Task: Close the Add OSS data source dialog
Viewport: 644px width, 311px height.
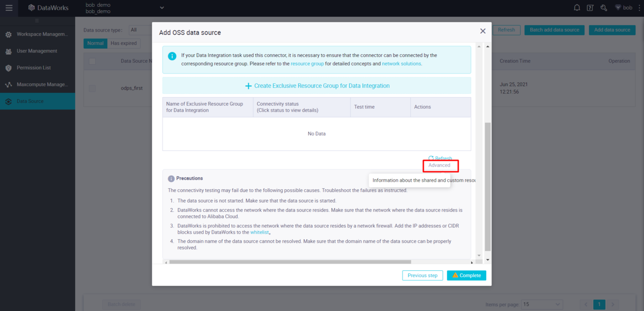Action: pyautogui.click(x=483, y=31)
